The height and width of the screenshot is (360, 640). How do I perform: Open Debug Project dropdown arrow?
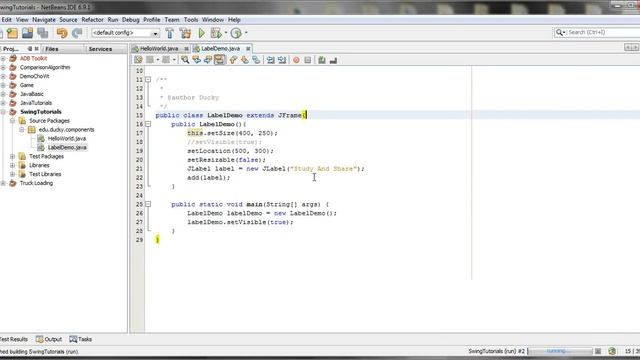[x=226, y=33]
